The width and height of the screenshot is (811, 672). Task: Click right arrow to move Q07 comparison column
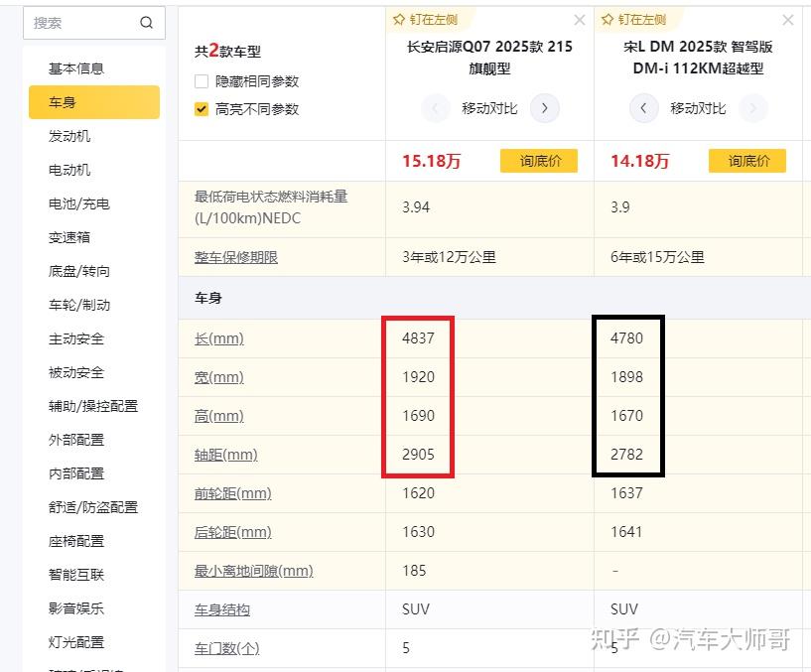(545, 109)
